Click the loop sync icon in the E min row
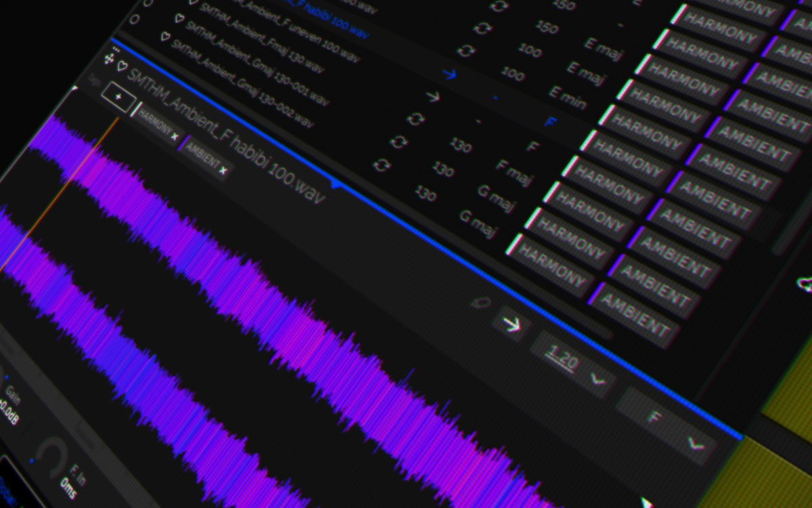The image size is (812, 508). pyautogui.click(x=465, y=50)
